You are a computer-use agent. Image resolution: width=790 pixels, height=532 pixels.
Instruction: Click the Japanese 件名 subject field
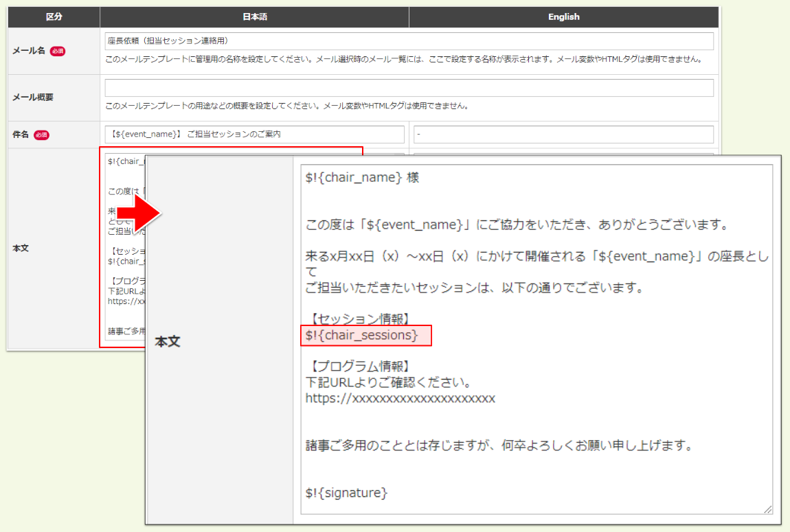pos(254,135)
